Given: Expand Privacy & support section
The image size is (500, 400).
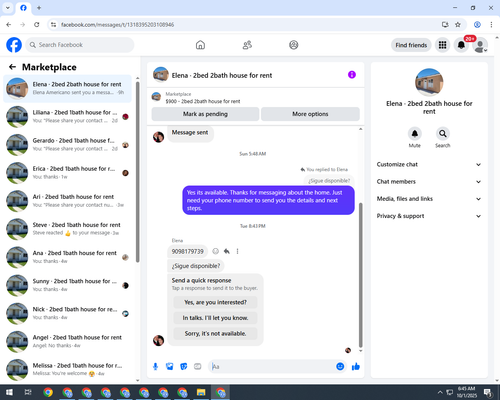Looking at the screenshot, I should click(429, 216).
